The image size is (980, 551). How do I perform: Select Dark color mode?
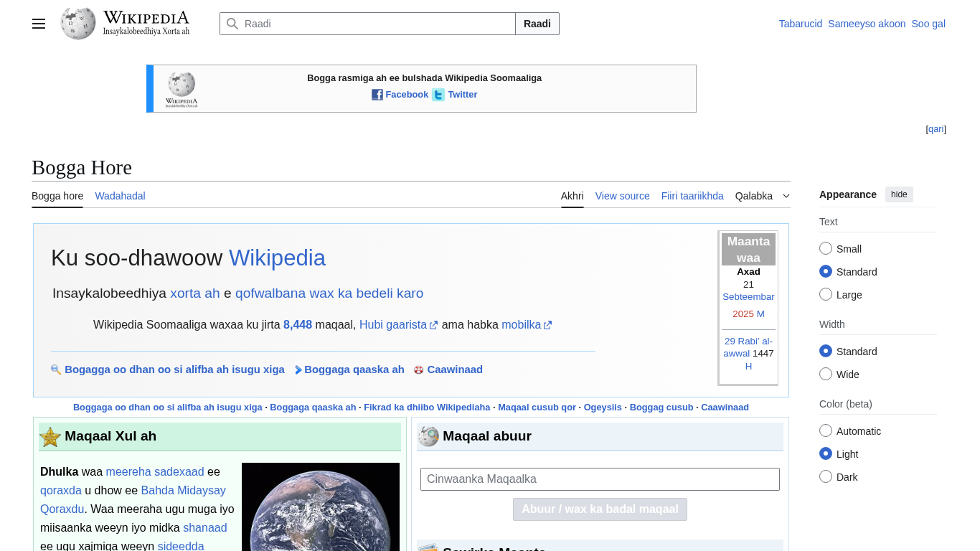tap(826, 476)
